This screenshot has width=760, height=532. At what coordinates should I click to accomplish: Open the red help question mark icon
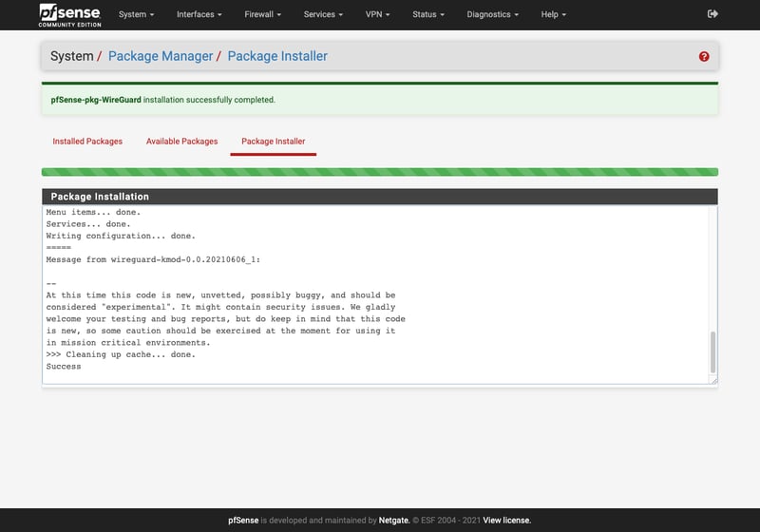704,57
